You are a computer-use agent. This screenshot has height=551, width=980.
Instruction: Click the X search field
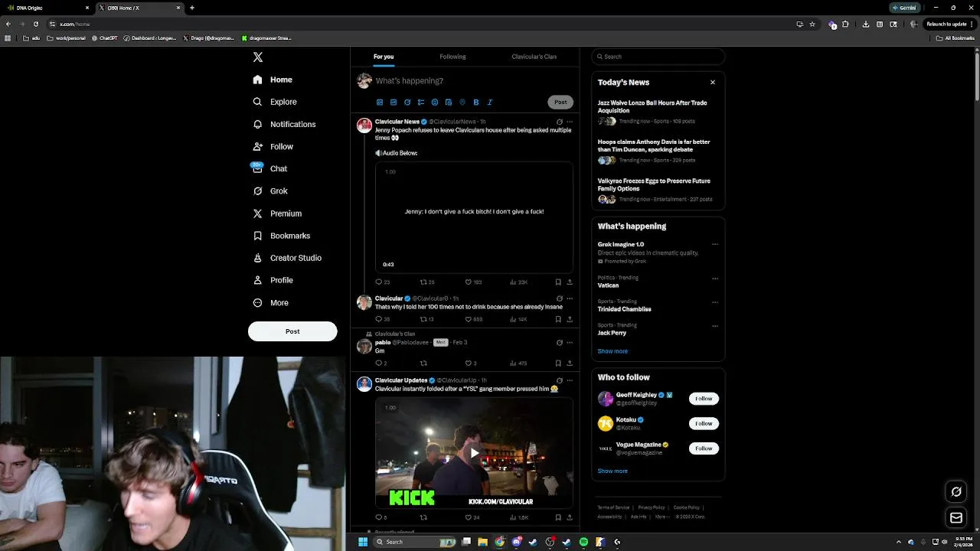coord(658,57)
